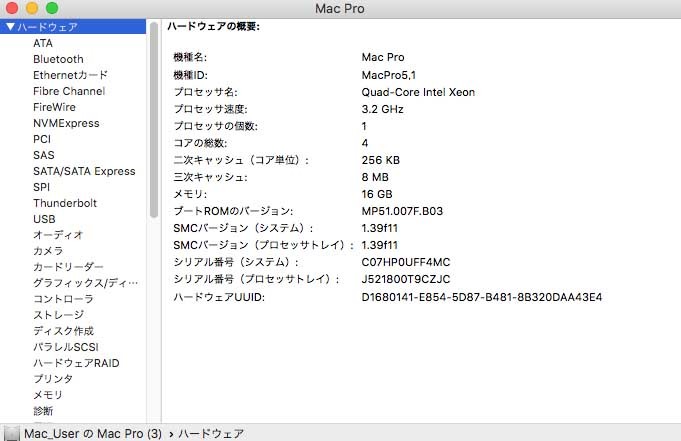The height and width of the screenshot is (441, 681).
Task: Select SAS in the sidebar
Action: (x=44, y=155)
